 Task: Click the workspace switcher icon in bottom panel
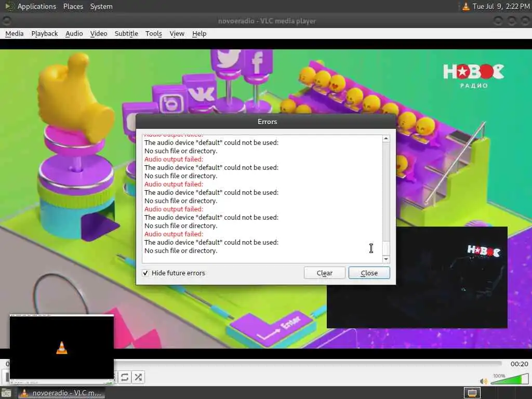[472, 393]
